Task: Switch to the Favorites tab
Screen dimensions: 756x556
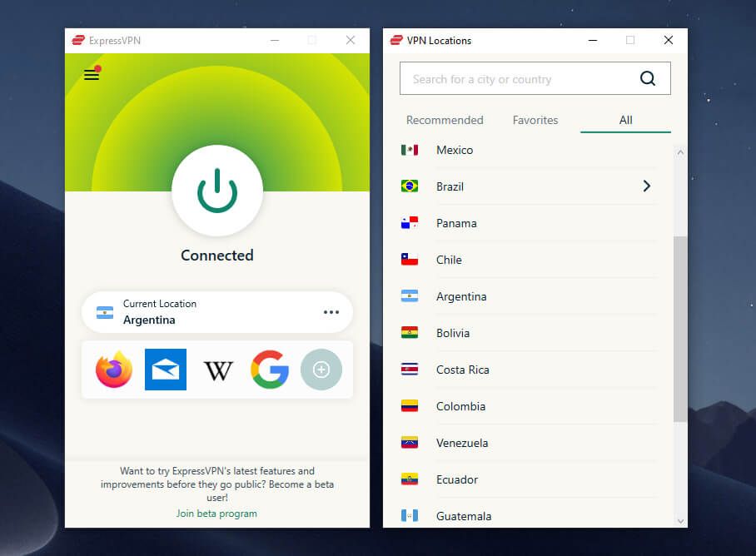Action: click(x=535, y=120)
